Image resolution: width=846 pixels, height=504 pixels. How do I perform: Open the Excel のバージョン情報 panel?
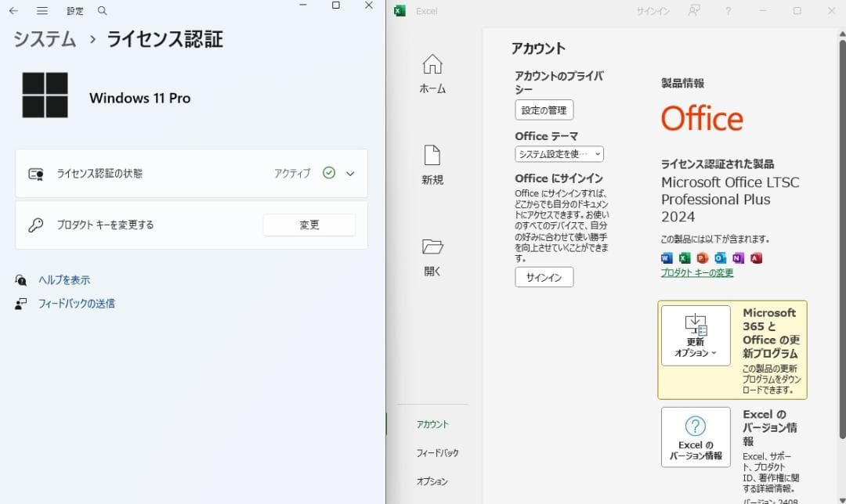695,437
